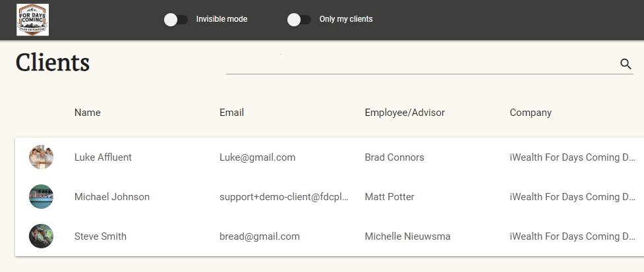Sort clients by Name column header
The image size is (644, 272).
click(88, 113)
